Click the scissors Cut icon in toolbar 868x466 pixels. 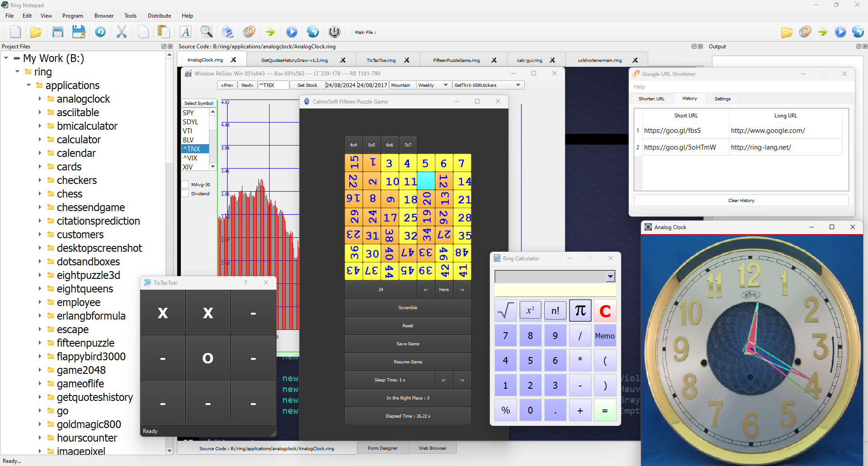[121, 32]
